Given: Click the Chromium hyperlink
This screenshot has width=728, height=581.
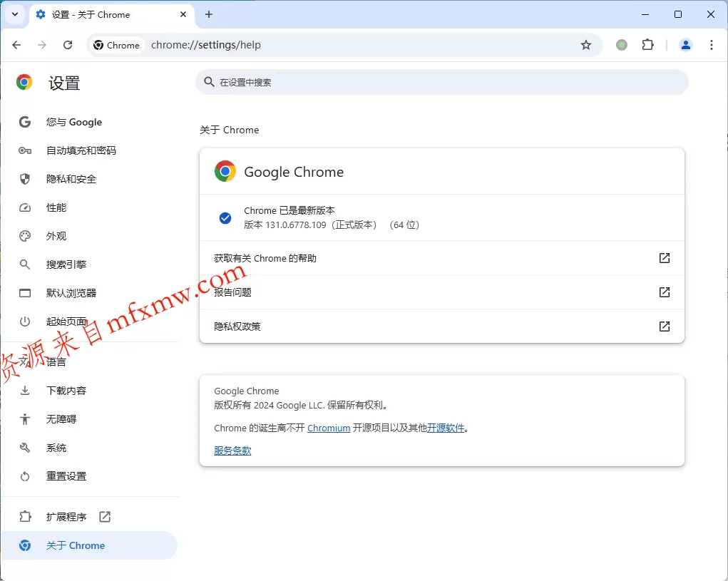Looking at the screenshot, I should pos(329,428).
